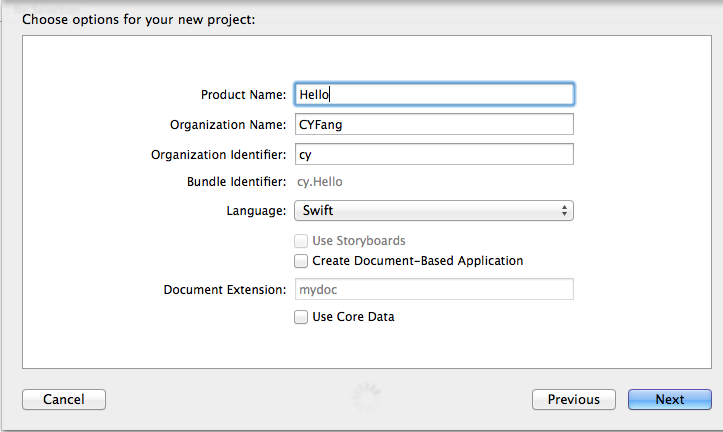723x432 pixels.
Task: Click the Product Name label
Action: 243,95
